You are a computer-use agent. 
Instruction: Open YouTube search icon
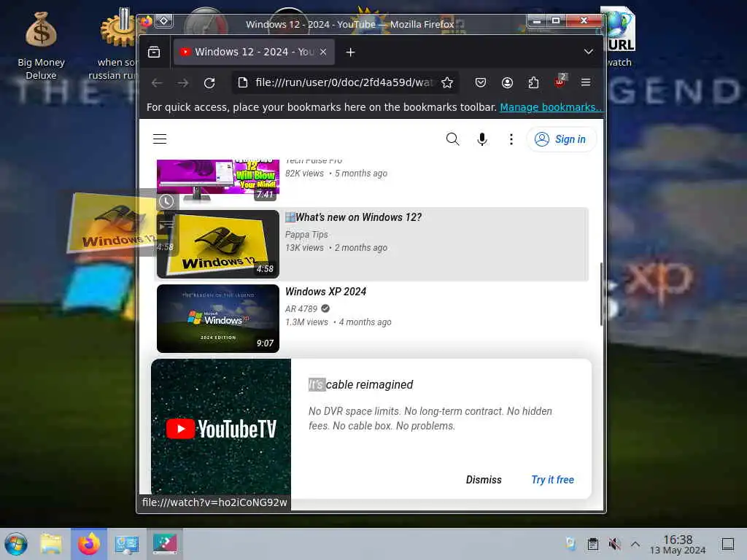[452, 139]
